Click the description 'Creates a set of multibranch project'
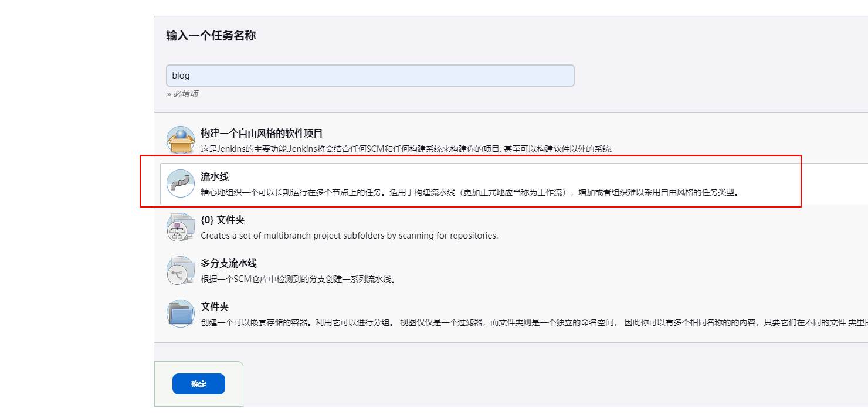The width and height of the screenshot is (868, 415). tap(349, 236)
